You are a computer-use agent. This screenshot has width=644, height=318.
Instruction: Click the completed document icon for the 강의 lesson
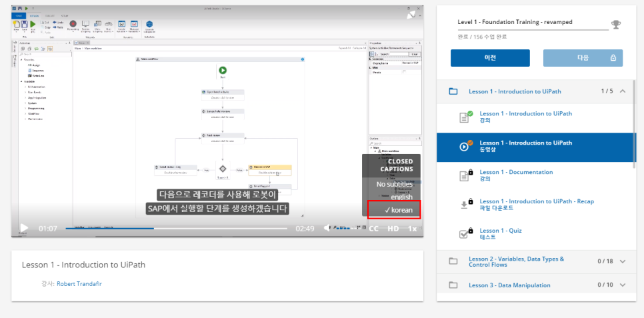[x=465, y=117]
